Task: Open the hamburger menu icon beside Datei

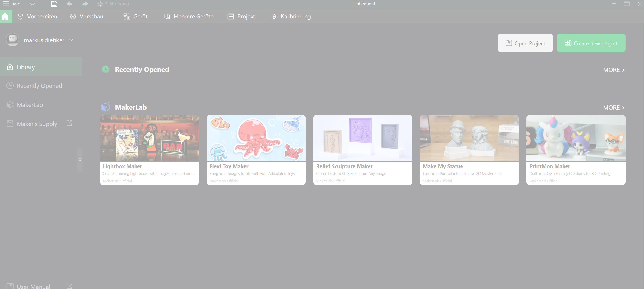Action: [6, 4]
